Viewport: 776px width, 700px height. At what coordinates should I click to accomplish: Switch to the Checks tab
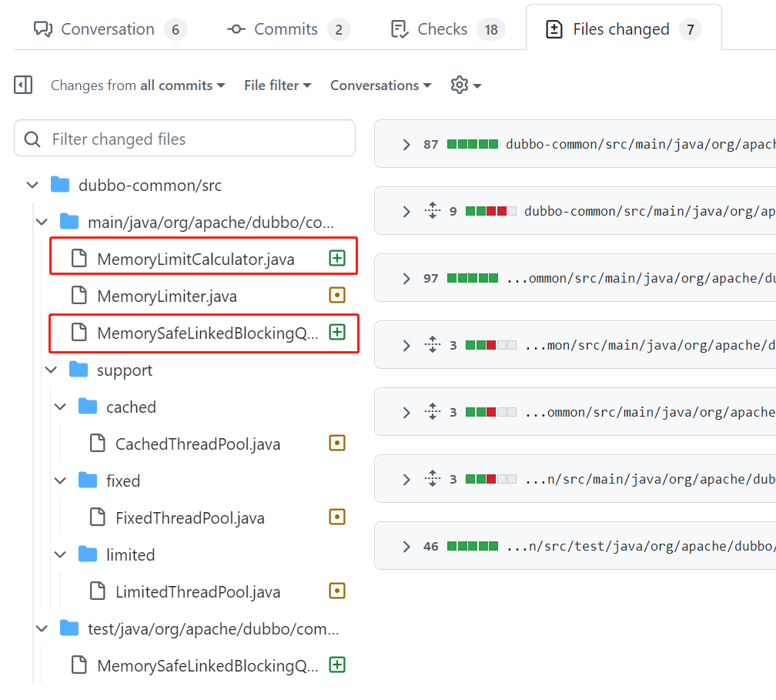(447, 29)
